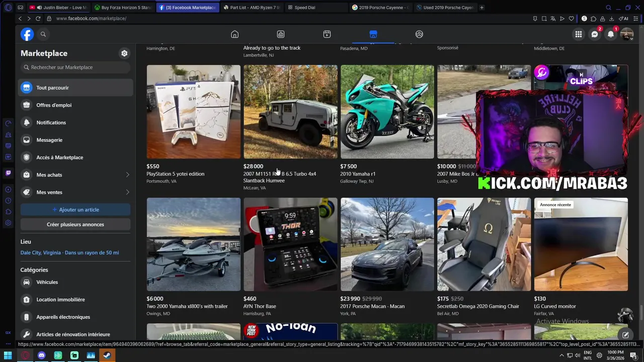The image size is (644, 362).
Task: Reload the current page
Action: coord(38,19)
